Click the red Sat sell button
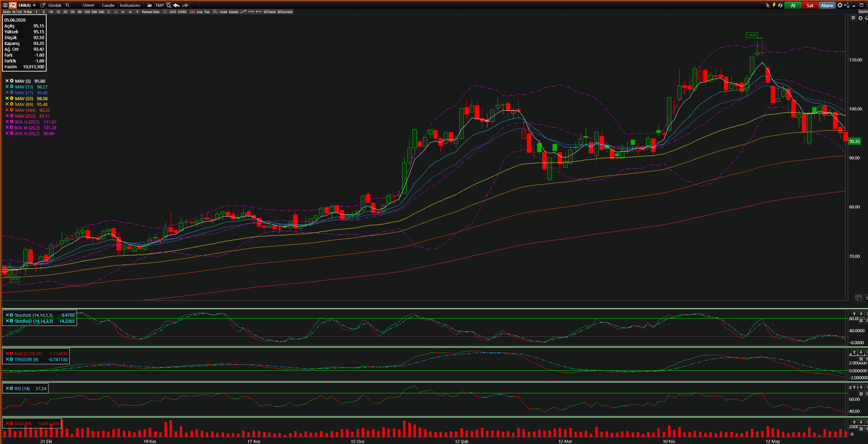Screen dimensions: 868x444 (810, 5)
